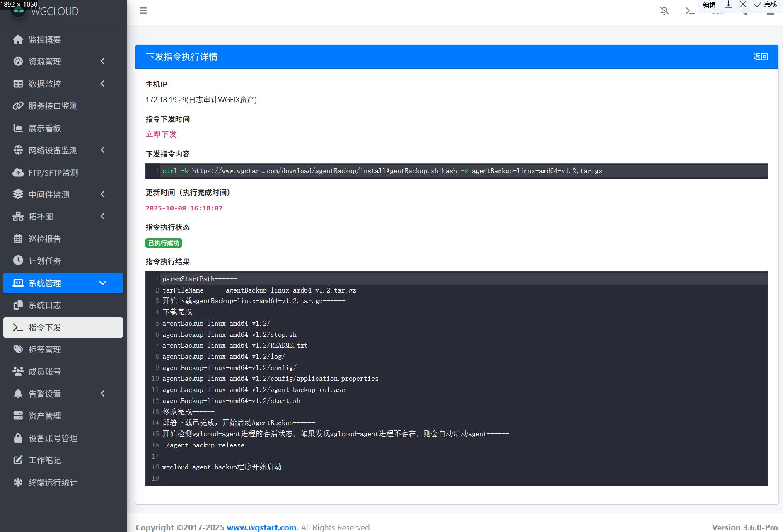Expand the 告警设置 submenu
The width and height of the screenshot is (783, 532).
63,394
